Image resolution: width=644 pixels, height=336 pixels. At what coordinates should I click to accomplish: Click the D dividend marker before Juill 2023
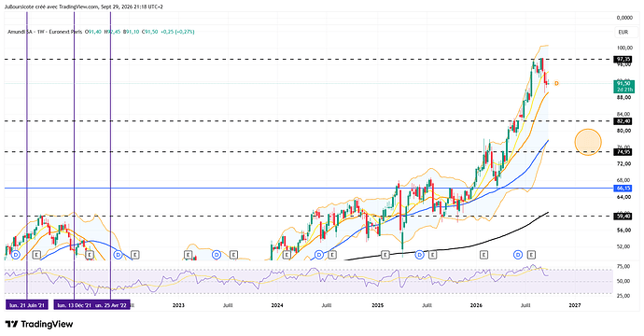[217, 255]
